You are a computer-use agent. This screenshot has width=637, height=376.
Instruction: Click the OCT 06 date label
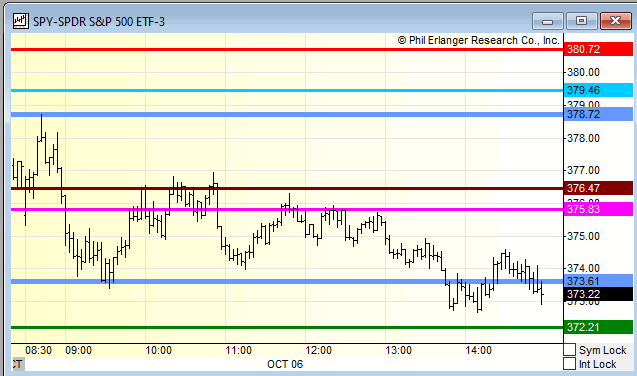pyautogui.click(x=285, y=364)
